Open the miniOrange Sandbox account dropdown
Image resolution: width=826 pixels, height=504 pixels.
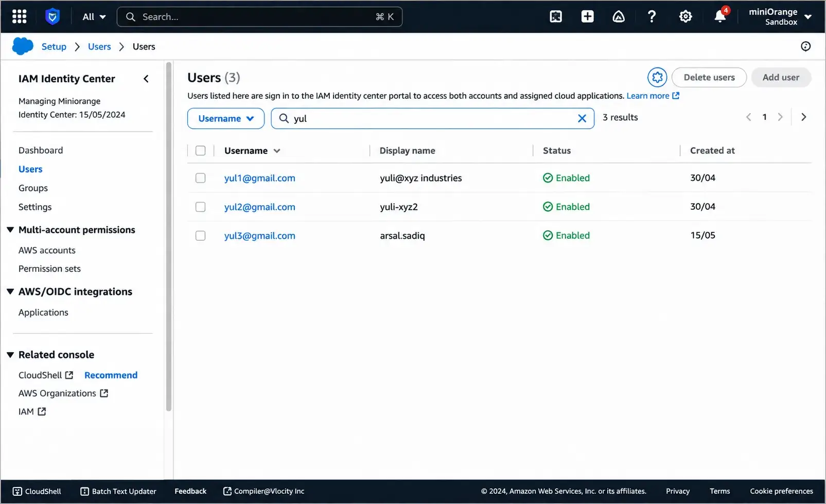click(x=780, y=16)
